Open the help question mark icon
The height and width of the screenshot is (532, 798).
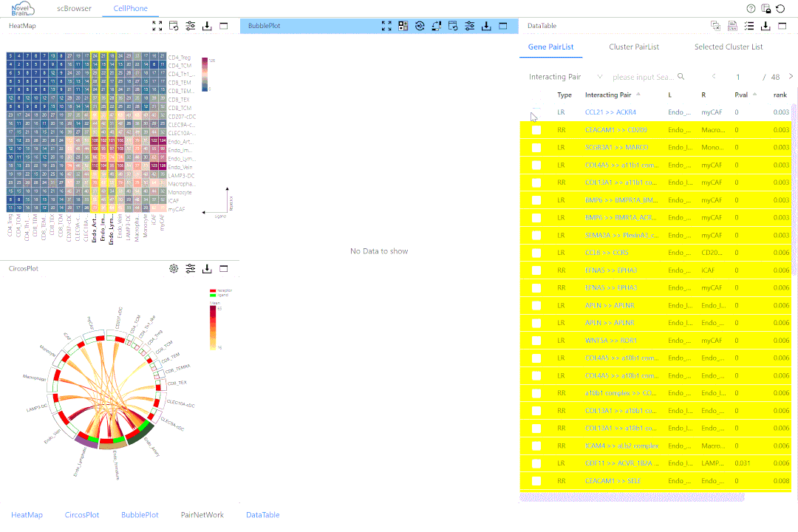[x=751, y=9]
